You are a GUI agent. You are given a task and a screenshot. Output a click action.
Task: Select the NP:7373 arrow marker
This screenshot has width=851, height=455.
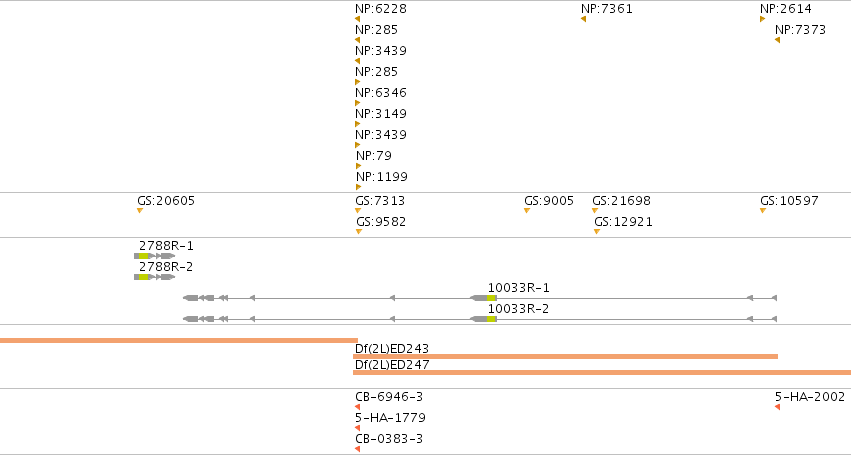coord(777,40)
